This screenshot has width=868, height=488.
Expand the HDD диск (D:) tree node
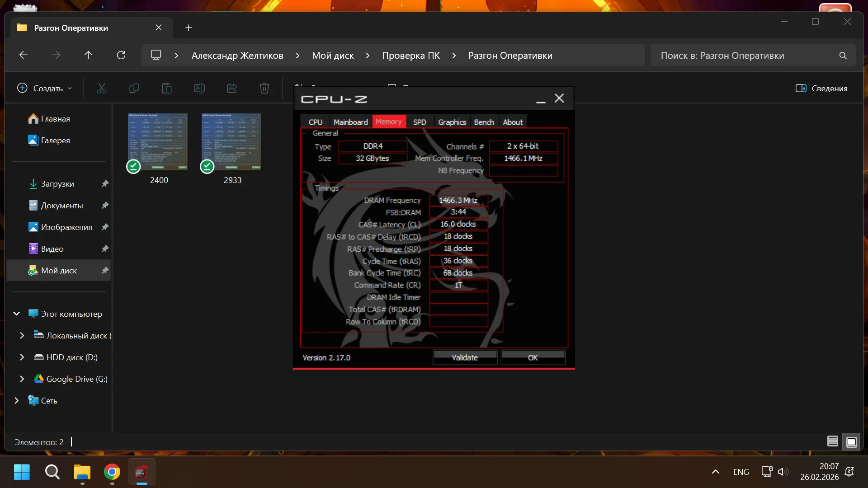22,357
